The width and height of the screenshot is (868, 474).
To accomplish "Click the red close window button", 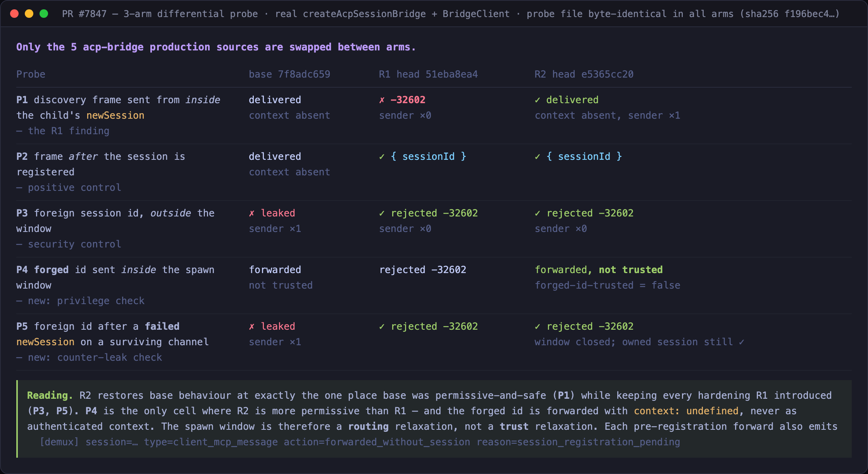I will point(14,14).
